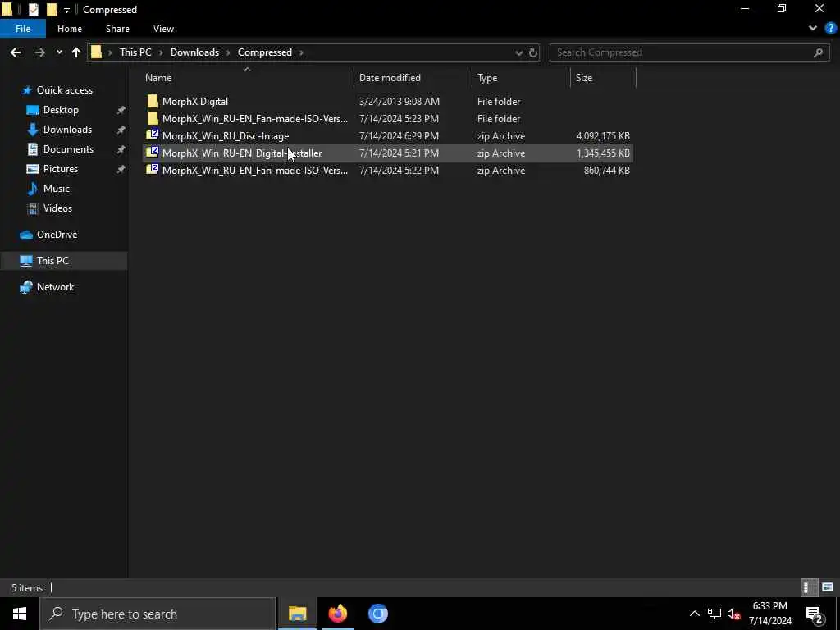Refresh the Compressed folder view

(533, 52)
